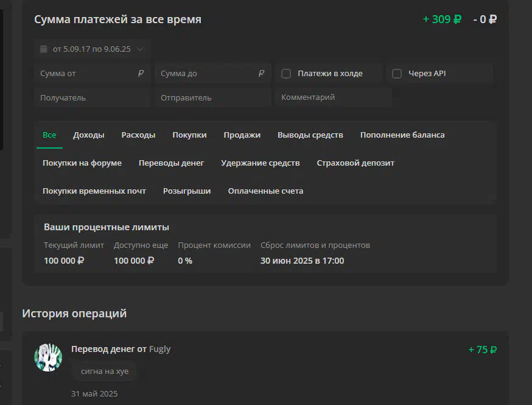
Task: Open the Розыгрыши tab
Action: click(x=187, y=191)
